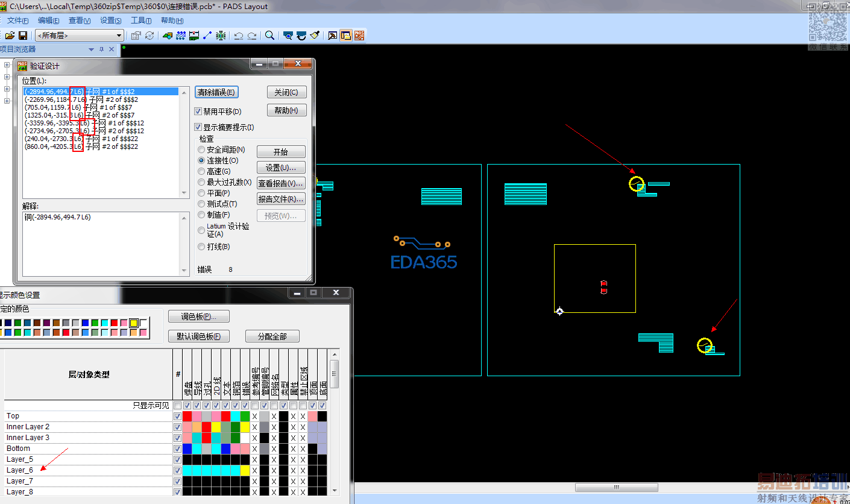Image resolution: width=850 pixels, height=504 pixels.
Task: Open 查看报告 in the verify dialog
Action: [x=281, y=183]
